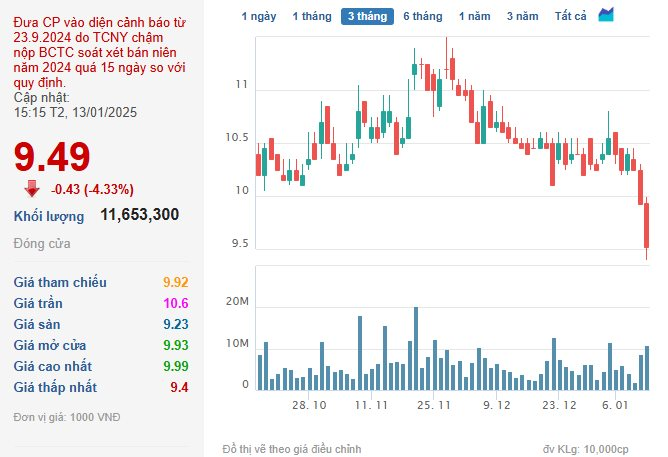This screenshot has width=668, height=457.
Task: Click 'Đồ thị vẽ theo giá điều chỉnh' note
Action: [292, 449]
